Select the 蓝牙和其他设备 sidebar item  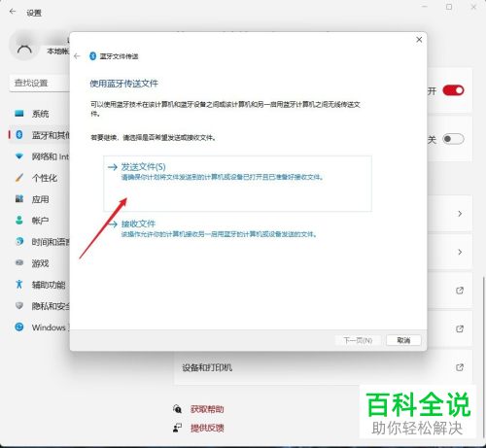click(x=40, y=135)
